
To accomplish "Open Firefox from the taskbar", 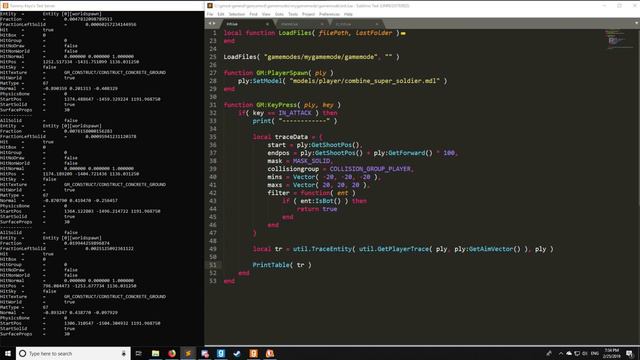I will 172,353.
